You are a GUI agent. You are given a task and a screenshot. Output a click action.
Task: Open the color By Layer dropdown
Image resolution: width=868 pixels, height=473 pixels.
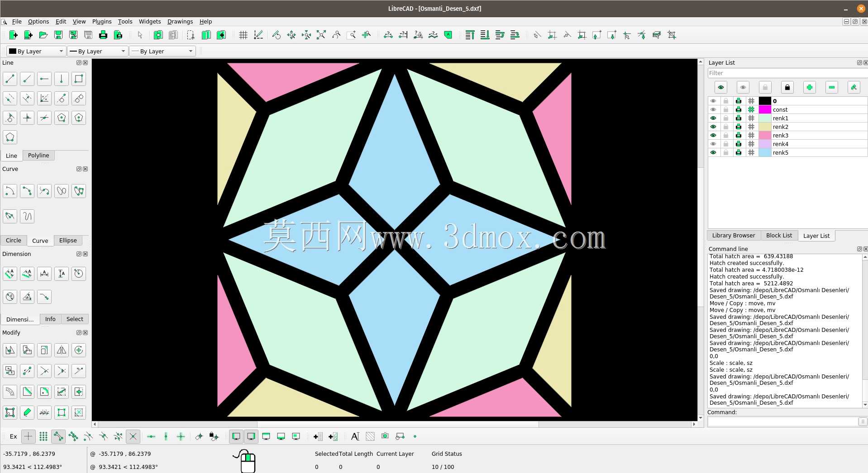(36, 52)
